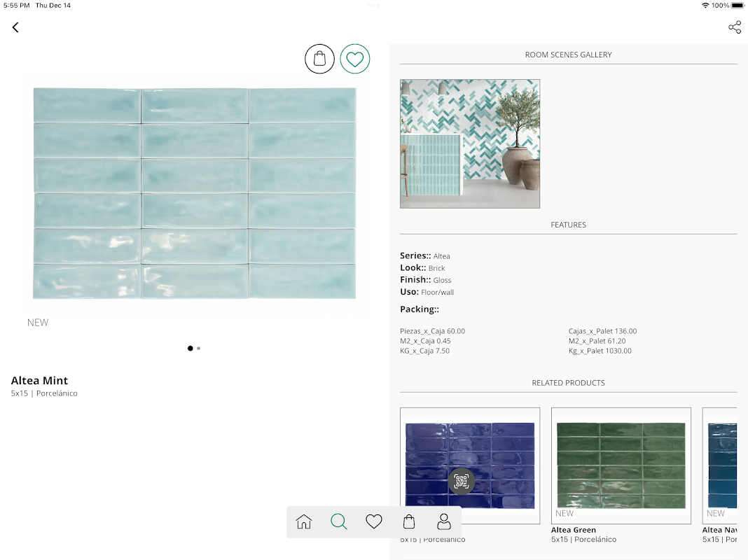Image resolution: width=748 pixels, height=560 pixels.
Task: Open shopping bag in bottom navigation bar
Action: click(409, 521)
